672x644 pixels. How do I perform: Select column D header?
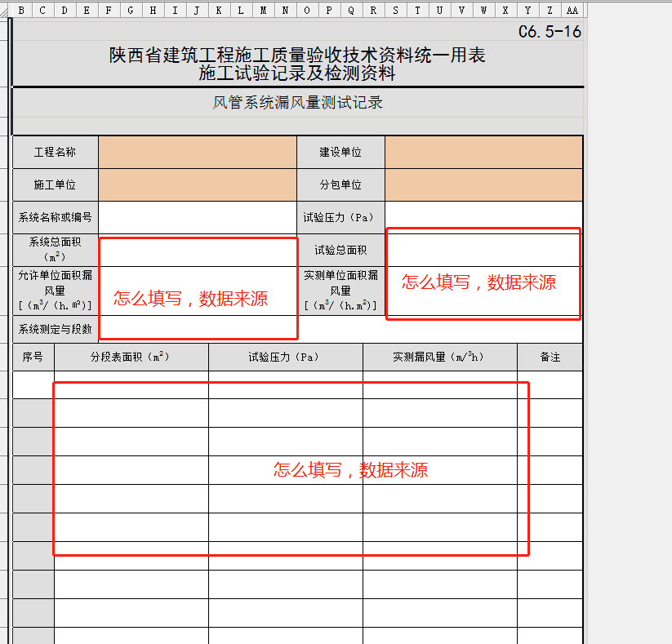65,11
